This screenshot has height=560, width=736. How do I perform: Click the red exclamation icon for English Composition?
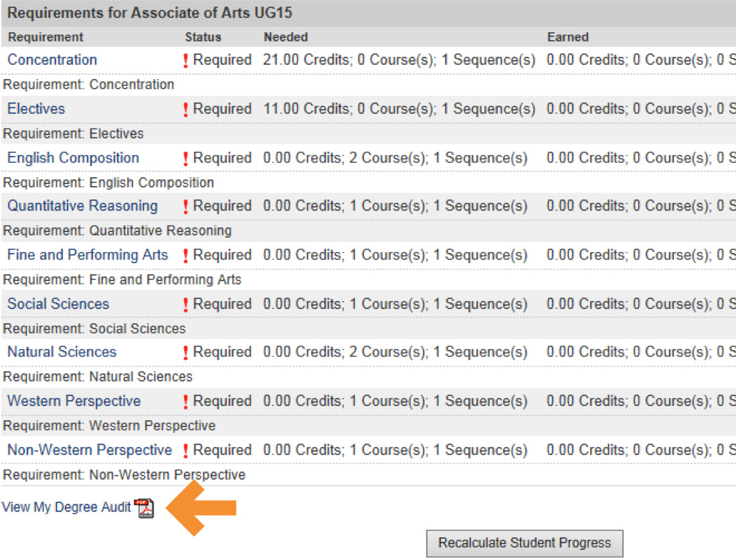(x=186, y=159)
